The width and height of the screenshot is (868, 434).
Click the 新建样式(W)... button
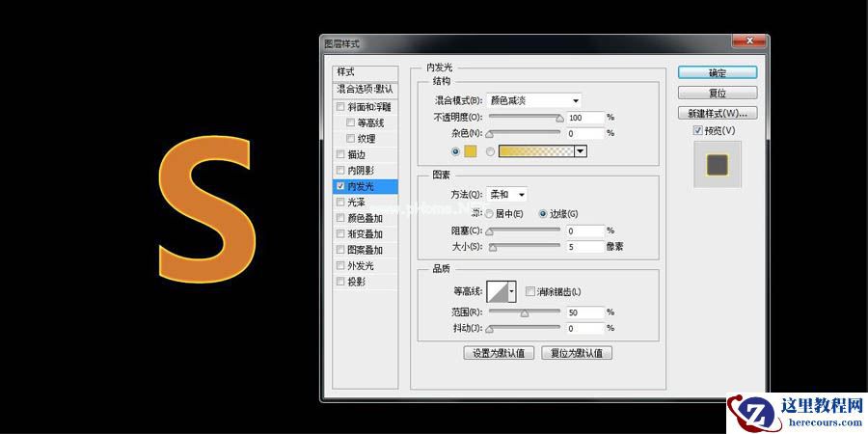point(718,114)
